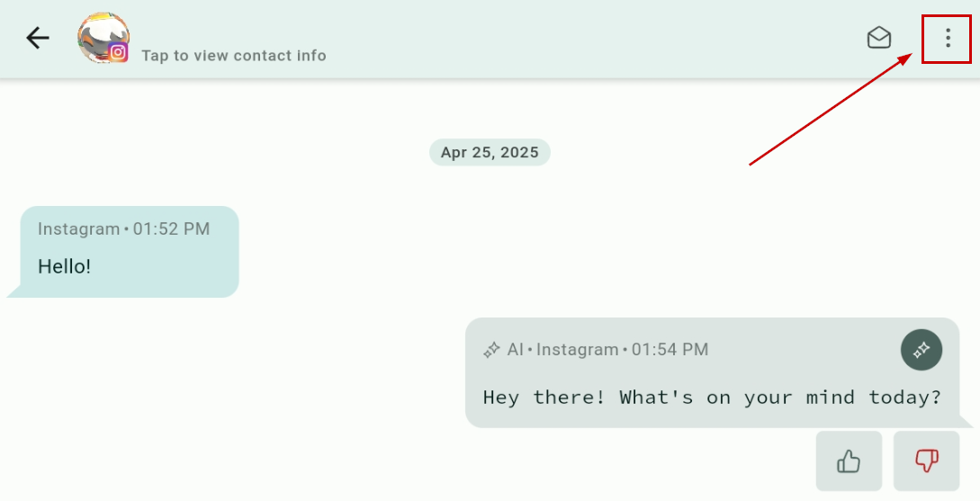Tap the contact's profile avatar
This screenshot has width=980, height=501.
pyautogui.click(x=103, y=38)
